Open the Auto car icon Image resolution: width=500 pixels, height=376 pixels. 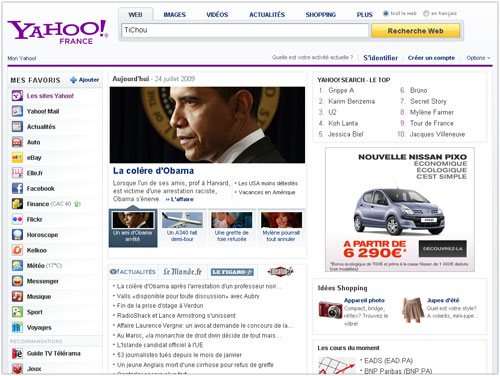click(x=17, y=142)
